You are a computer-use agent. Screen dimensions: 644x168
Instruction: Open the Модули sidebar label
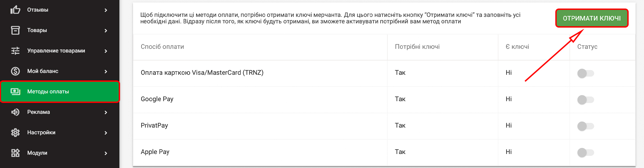[x=37, y=153]
